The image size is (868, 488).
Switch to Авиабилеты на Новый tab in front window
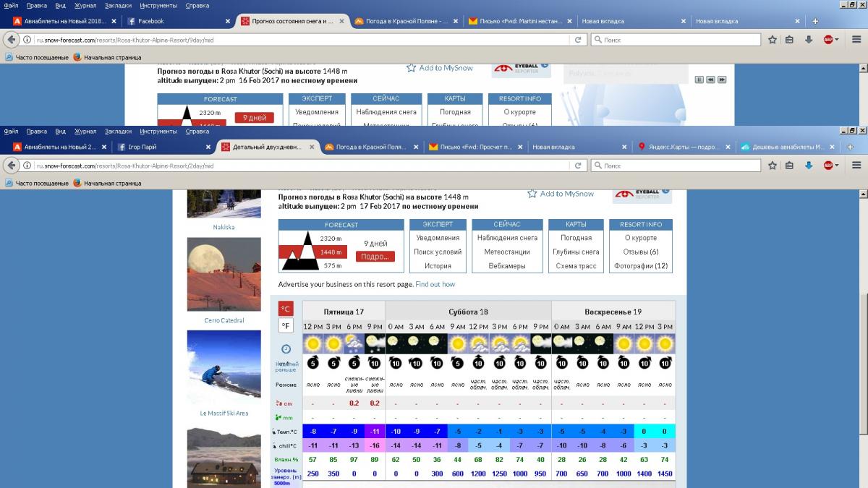pos(60,147)
